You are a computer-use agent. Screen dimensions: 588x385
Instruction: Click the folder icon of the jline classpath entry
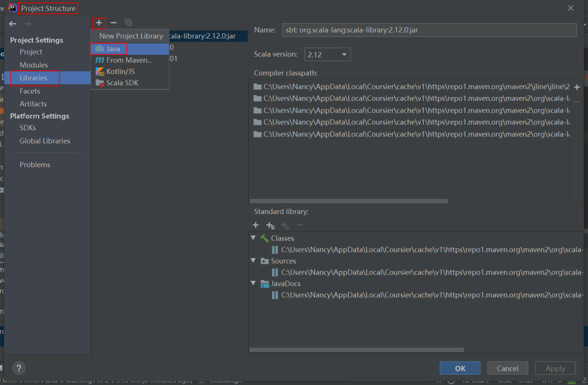pos(258,87)
